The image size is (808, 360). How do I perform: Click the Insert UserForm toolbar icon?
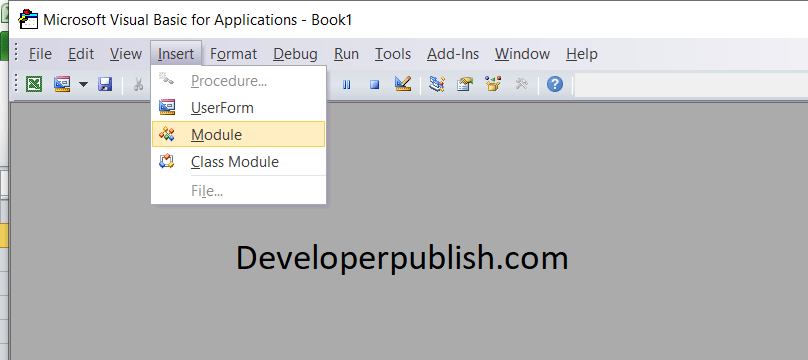(62, 84)
